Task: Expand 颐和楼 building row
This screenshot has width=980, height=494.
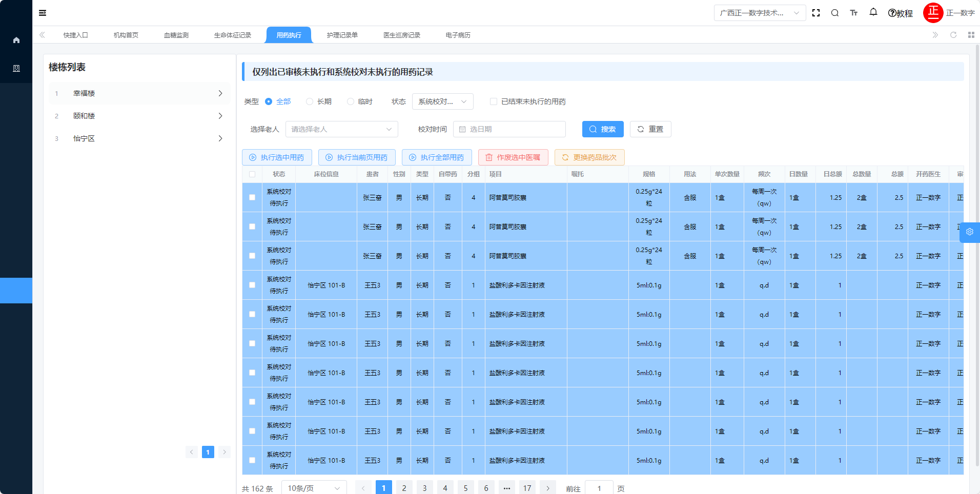Action: tap(139, 116)
